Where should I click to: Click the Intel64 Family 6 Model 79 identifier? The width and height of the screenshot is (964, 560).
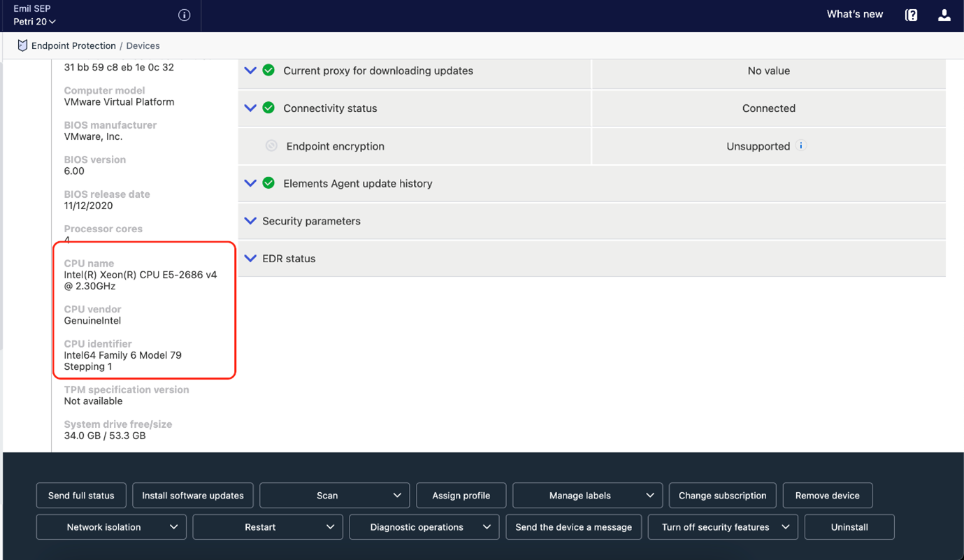pos(122,361)
